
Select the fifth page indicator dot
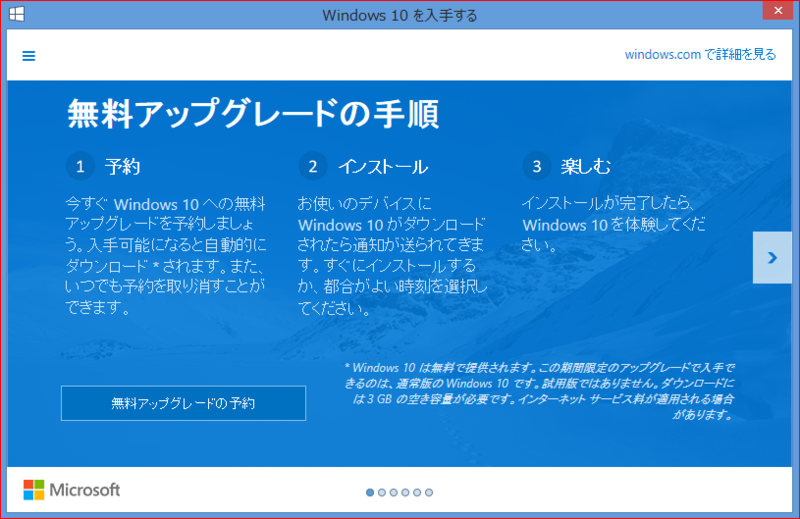[417, 492]
